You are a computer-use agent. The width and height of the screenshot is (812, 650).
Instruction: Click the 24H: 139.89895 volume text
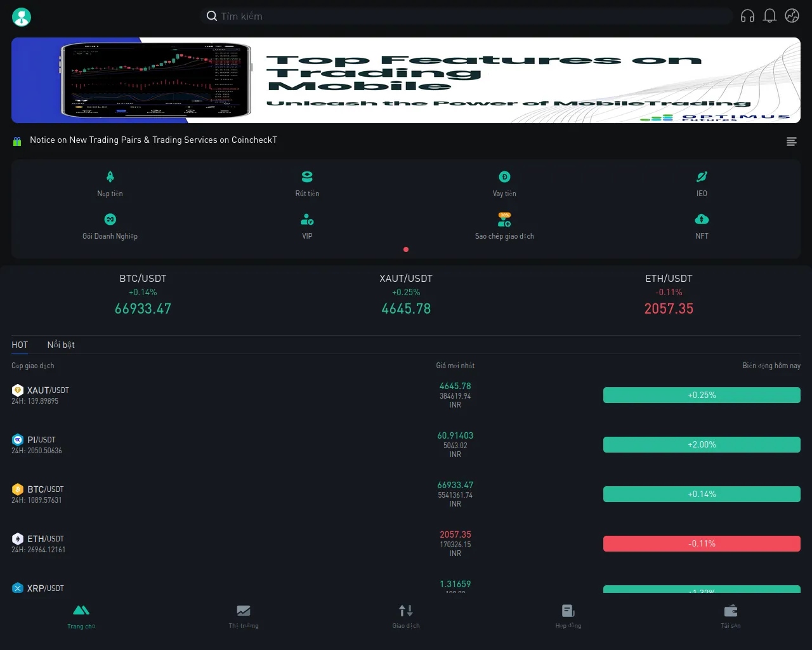coord(35,401)
